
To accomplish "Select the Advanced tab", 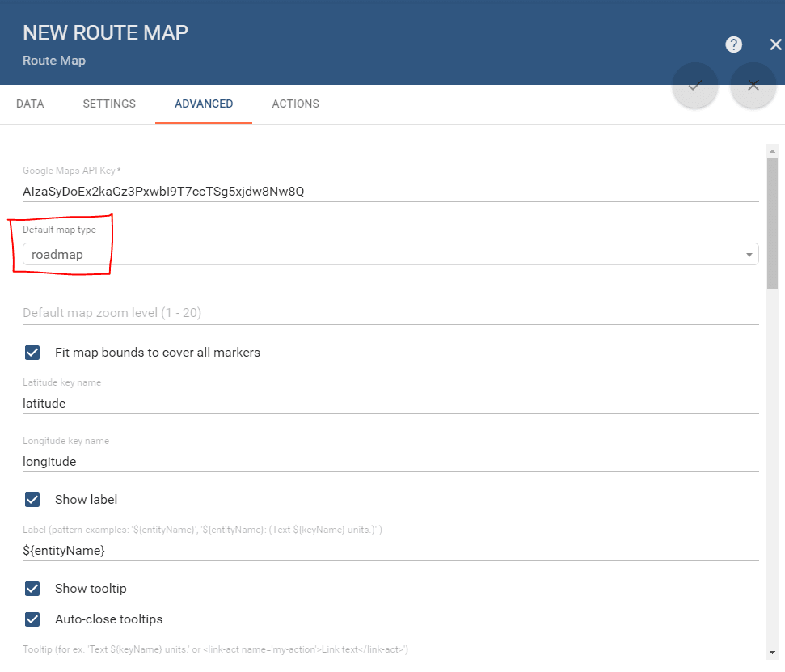I will tap(204, 104).
